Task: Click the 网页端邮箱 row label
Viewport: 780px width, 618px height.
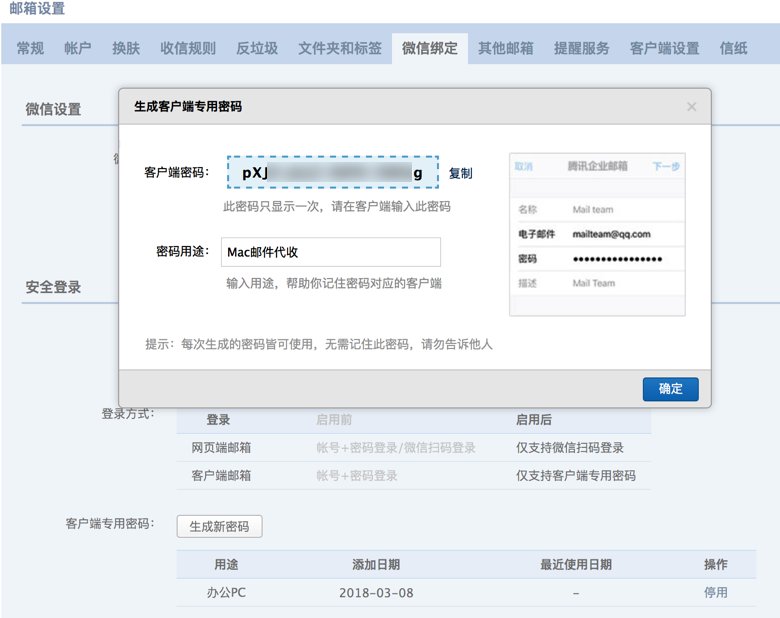Action: [221, 447]
